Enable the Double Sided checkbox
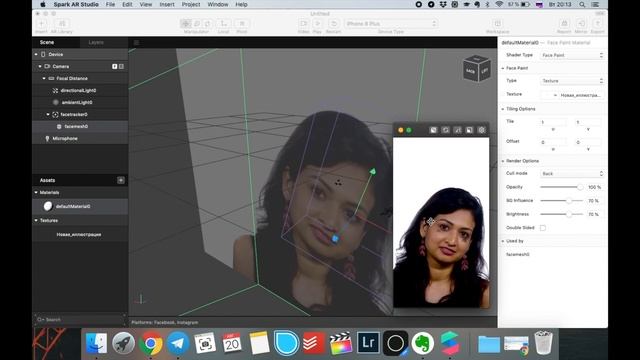Image resolution: width=640 pixels, height=360 pixels. click(x=543, y=228)
